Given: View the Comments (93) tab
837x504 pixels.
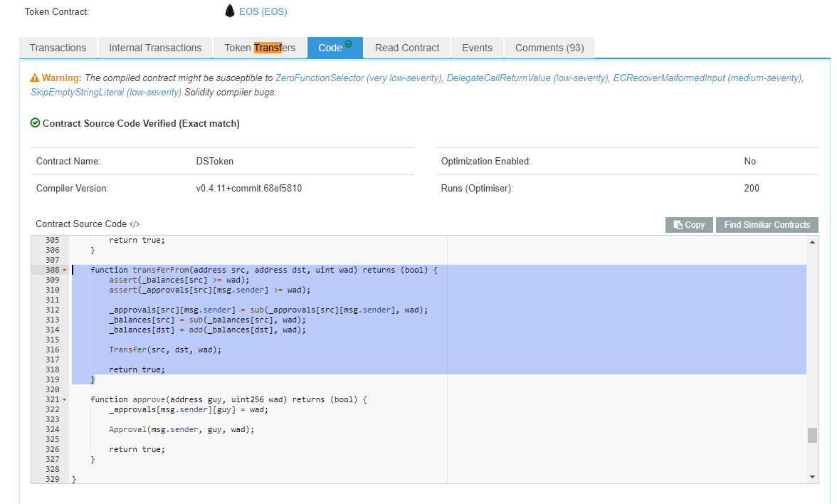Looking at the screenshot, I should tap(549, 48).
